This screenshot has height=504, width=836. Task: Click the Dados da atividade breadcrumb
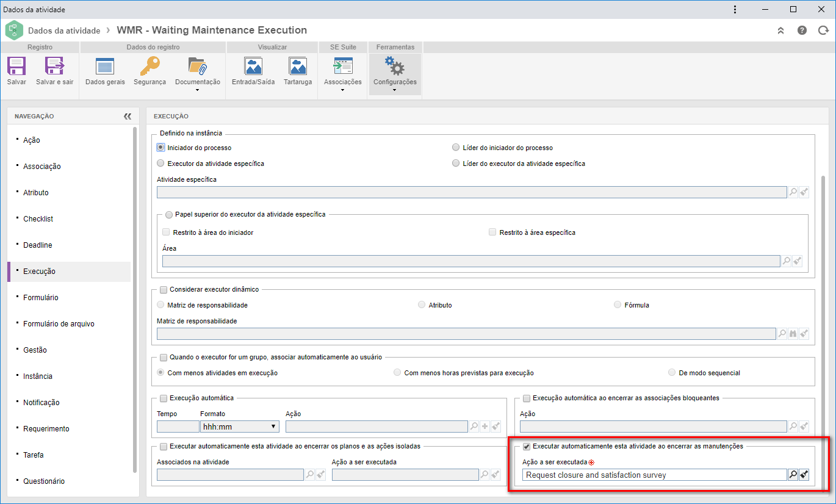[64, 30]
